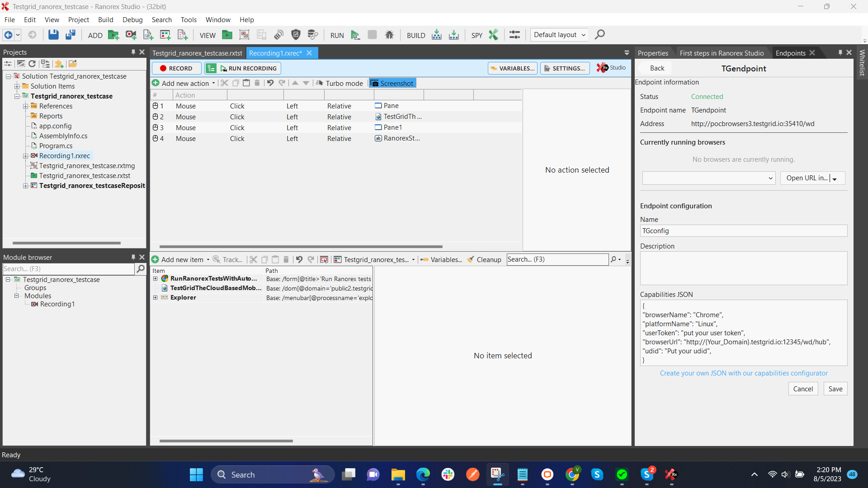The image size is (868, 488).
Task: Select Recording1.rxrec in Projects tree
Action: 65,156
